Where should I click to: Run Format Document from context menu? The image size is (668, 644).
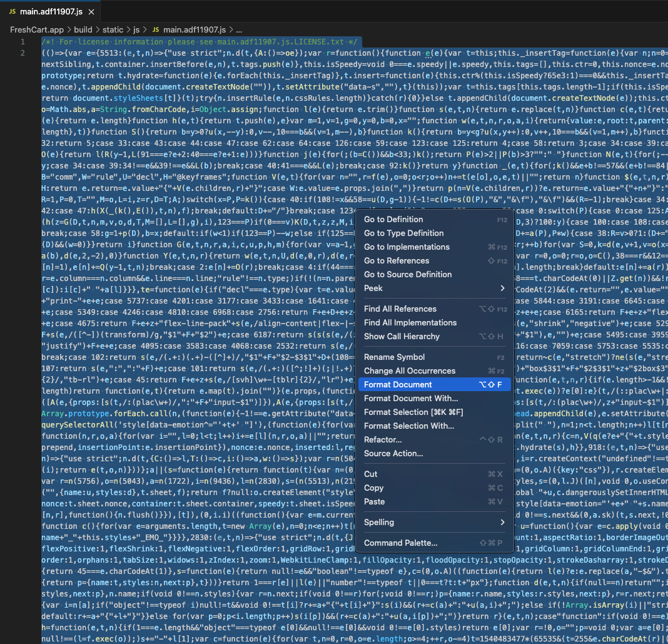click(434, 384)
